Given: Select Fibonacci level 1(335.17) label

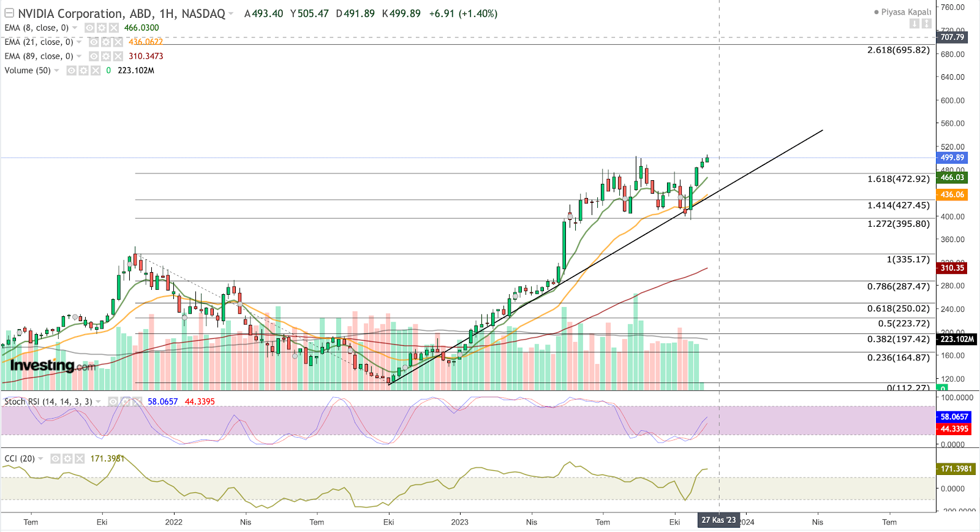Looking at the screenshot, I should 908,259.
